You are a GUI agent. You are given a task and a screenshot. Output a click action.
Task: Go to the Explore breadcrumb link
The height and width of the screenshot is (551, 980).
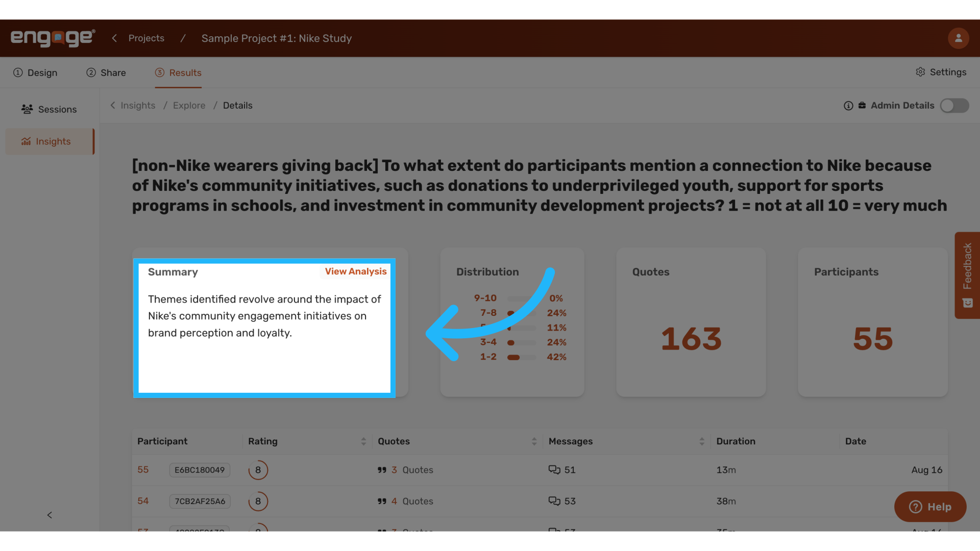click(189, 106)
